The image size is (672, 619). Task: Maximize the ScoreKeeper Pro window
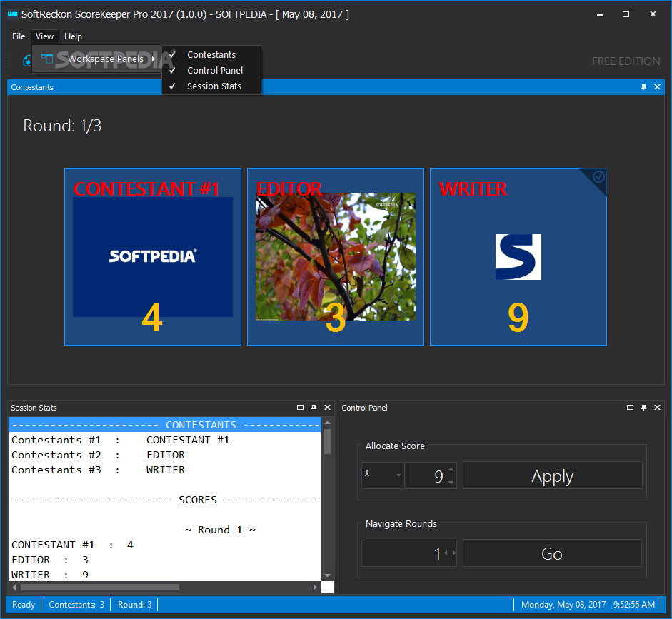(x=626, y=14)
